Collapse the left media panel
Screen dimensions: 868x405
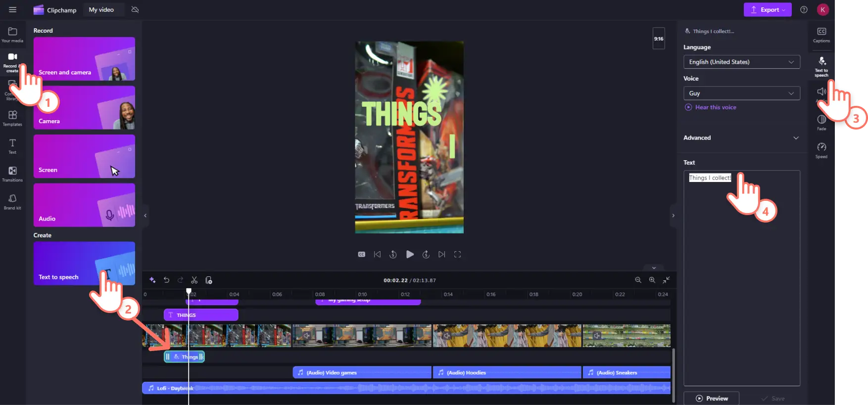coord(145,216)
